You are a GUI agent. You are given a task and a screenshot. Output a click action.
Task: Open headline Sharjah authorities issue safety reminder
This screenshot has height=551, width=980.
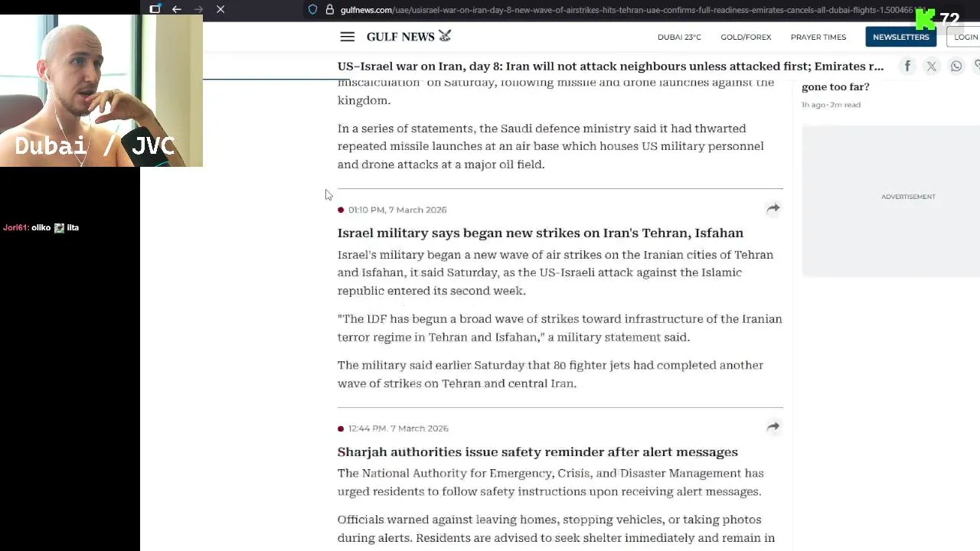tap(537, 452)
